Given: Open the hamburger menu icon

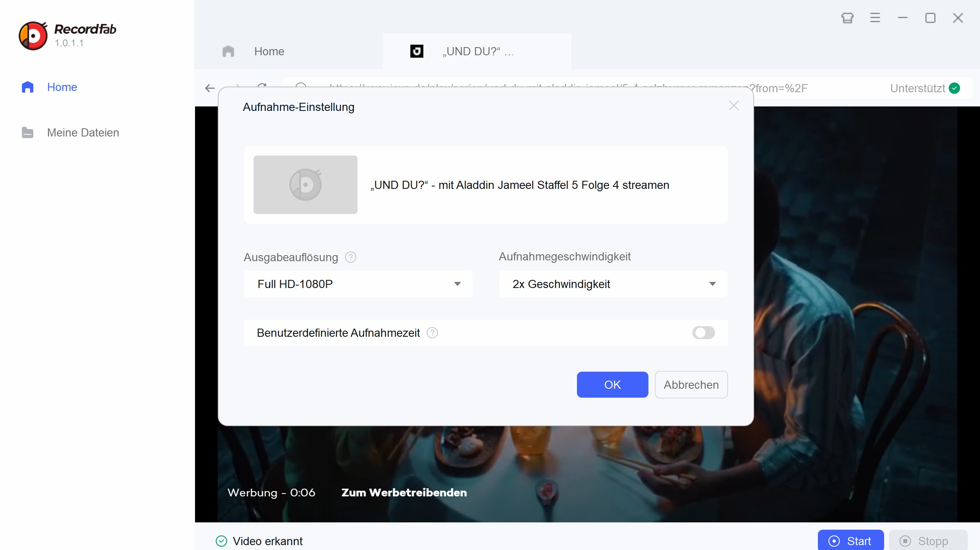Looking at the screenshot, I should [875, 18].
